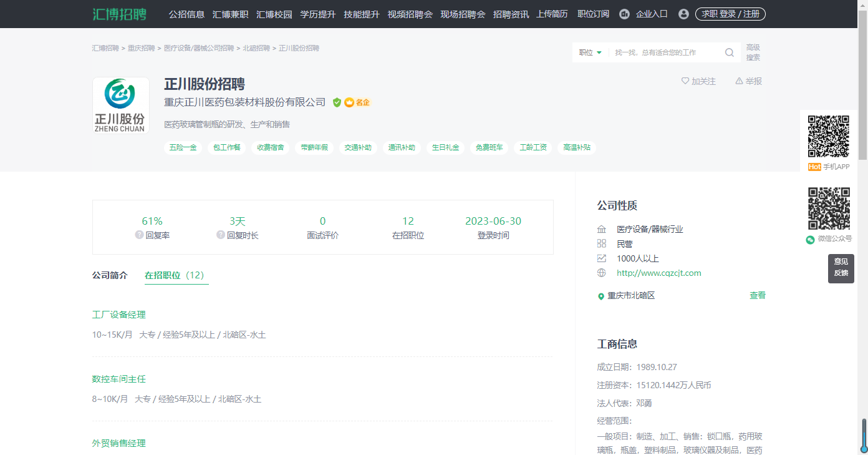Image resolution: width=868 pixels, height=455 pixels.
Task: Click the 求职 登录/注册 button
Action: tap(730, 14)
